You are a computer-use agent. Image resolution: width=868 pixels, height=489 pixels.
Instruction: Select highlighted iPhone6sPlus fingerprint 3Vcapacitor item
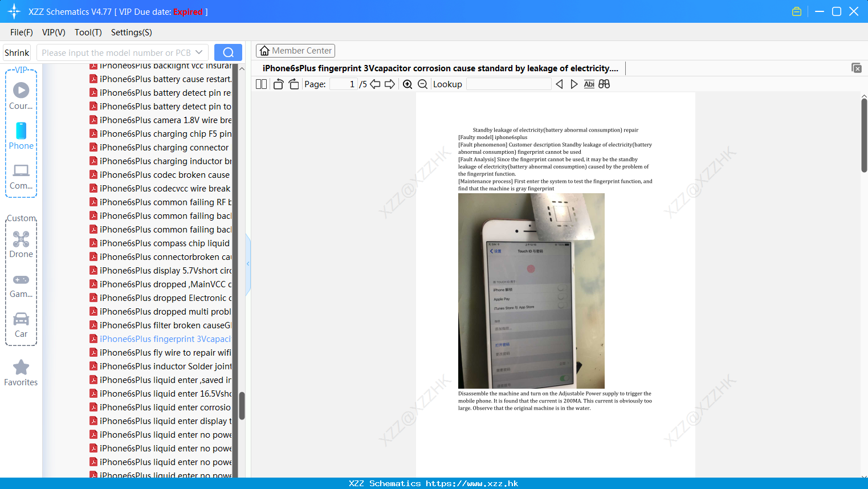[161, 339]
